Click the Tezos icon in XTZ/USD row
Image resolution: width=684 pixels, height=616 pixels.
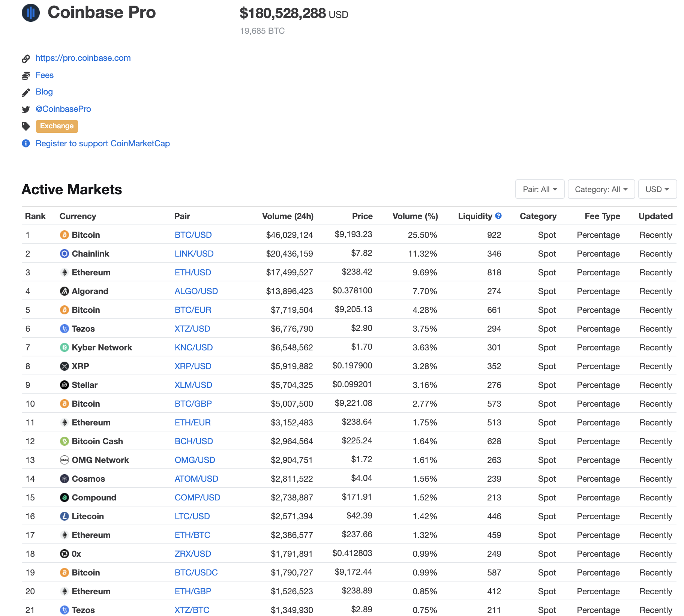click(64, 329)
